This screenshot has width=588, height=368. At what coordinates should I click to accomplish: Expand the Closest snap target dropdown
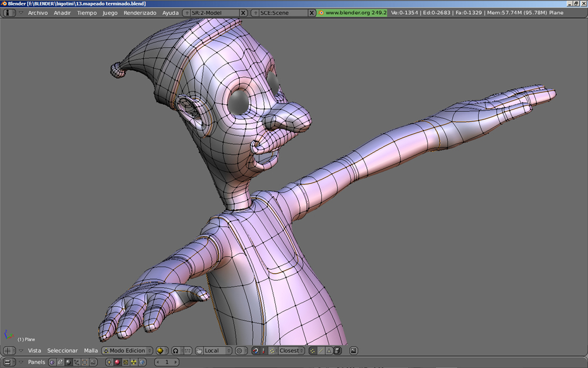288,350
